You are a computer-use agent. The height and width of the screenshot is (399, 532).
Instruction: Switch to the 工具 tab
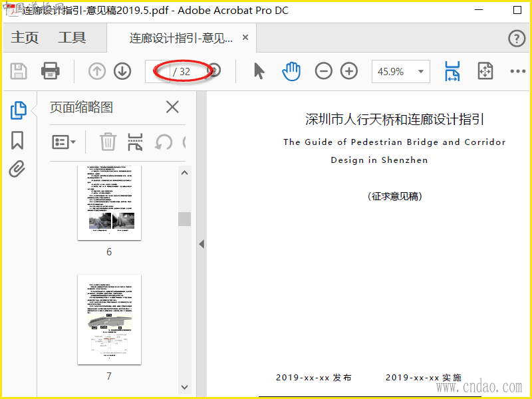point(72,37)
